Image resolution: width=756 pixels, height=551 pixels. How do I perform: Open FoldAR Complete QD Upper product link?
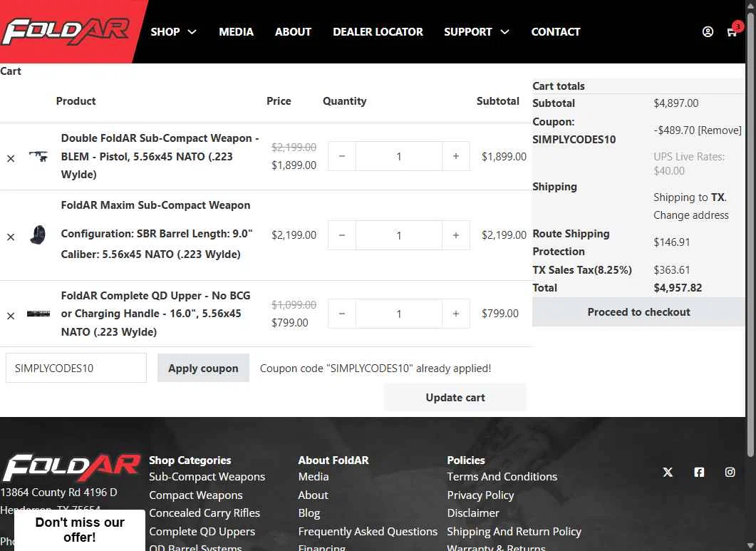(x=155, y=314)
